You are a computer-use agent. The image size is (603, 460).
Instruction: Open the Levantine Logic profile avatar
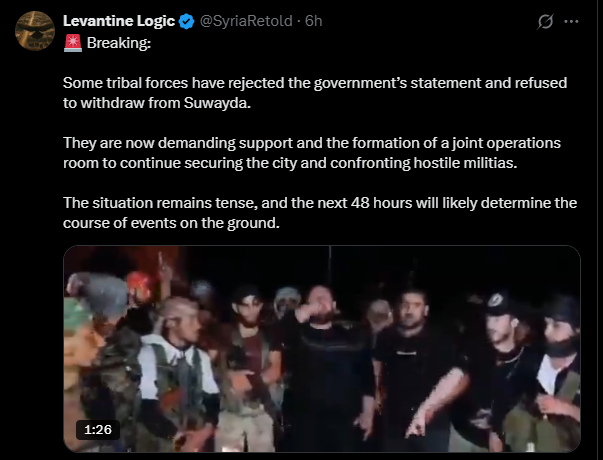tap(35, 31)
